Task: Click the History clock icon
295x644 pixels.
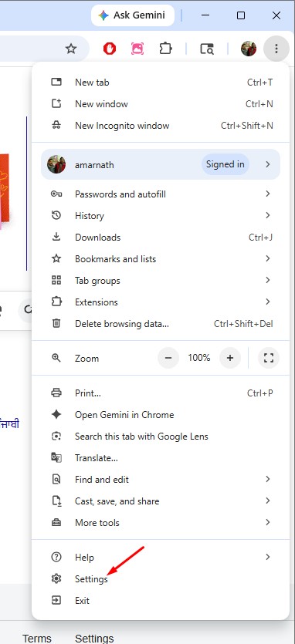Action: pyautogui.click(x=56, y=215)
